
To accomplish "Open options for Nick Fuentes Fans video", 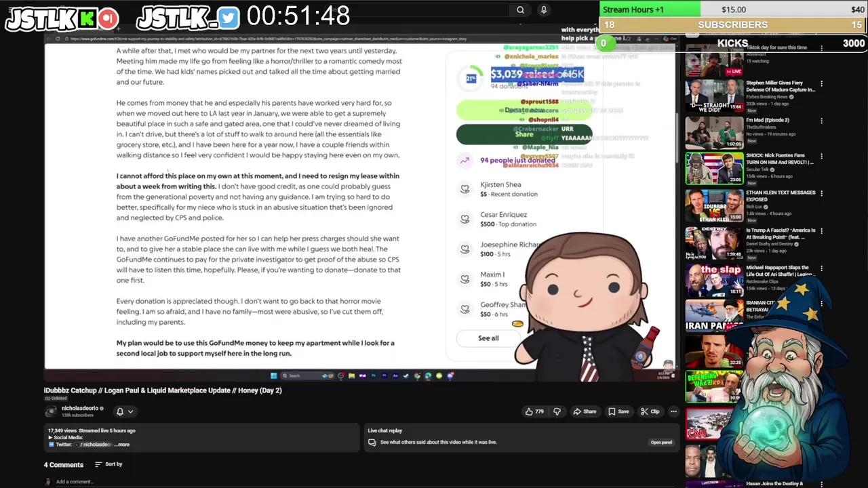I will point(821,157).
